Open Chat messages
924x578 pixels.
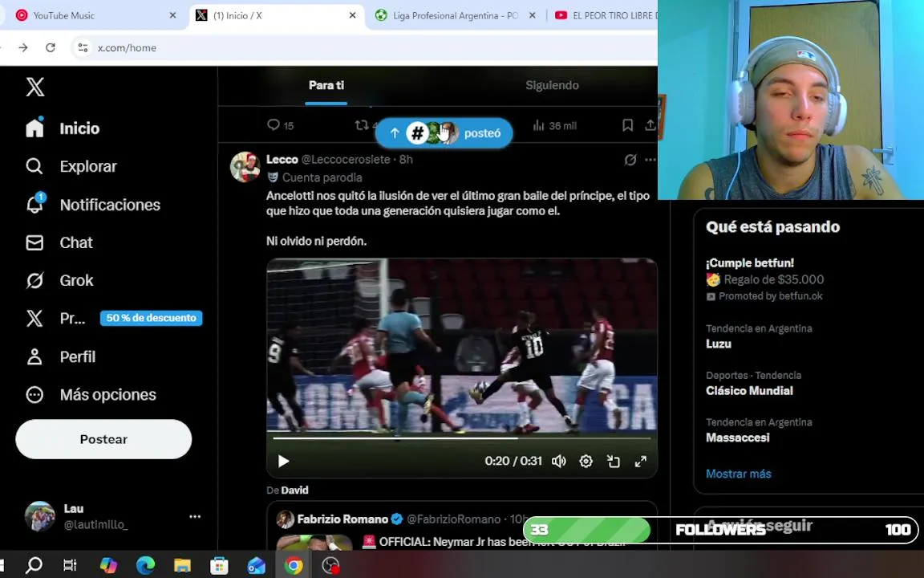tap(59, 242)
